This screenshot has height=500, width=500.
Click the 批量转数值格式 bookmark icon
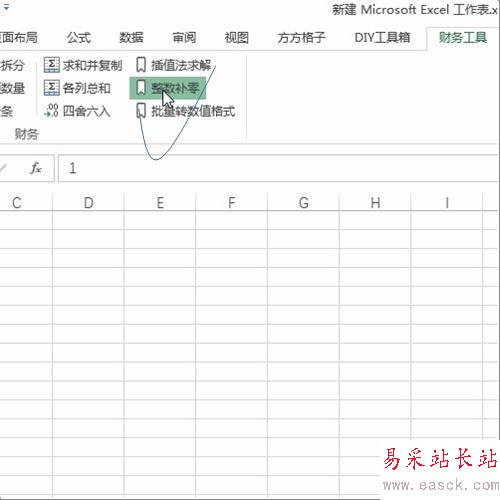tap(141, 111)
